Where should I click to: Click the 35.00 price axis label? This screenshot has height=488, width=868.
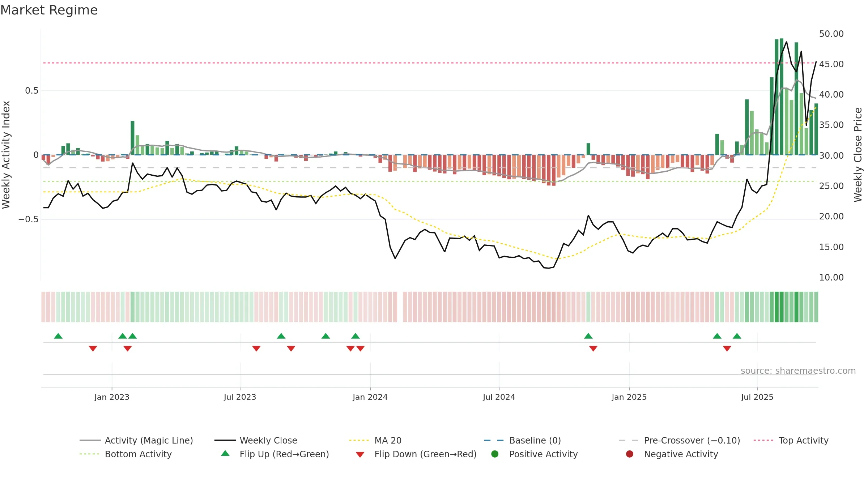831,125
